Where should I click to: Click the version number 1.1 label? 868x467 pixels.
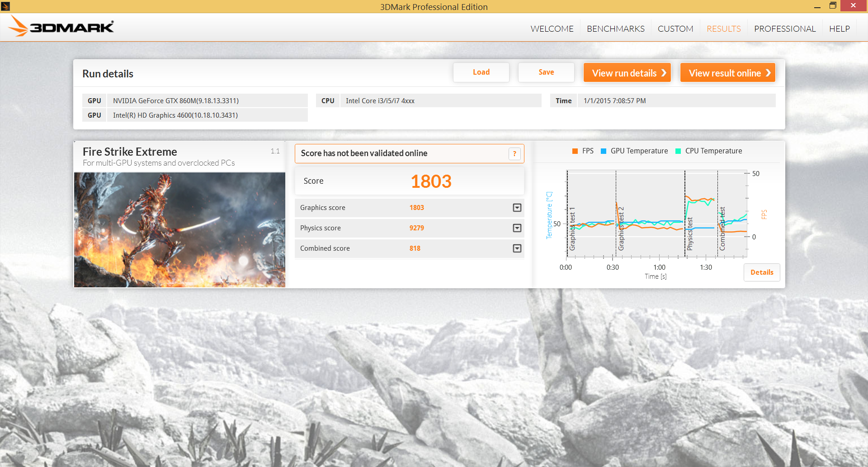pos(275,151)
